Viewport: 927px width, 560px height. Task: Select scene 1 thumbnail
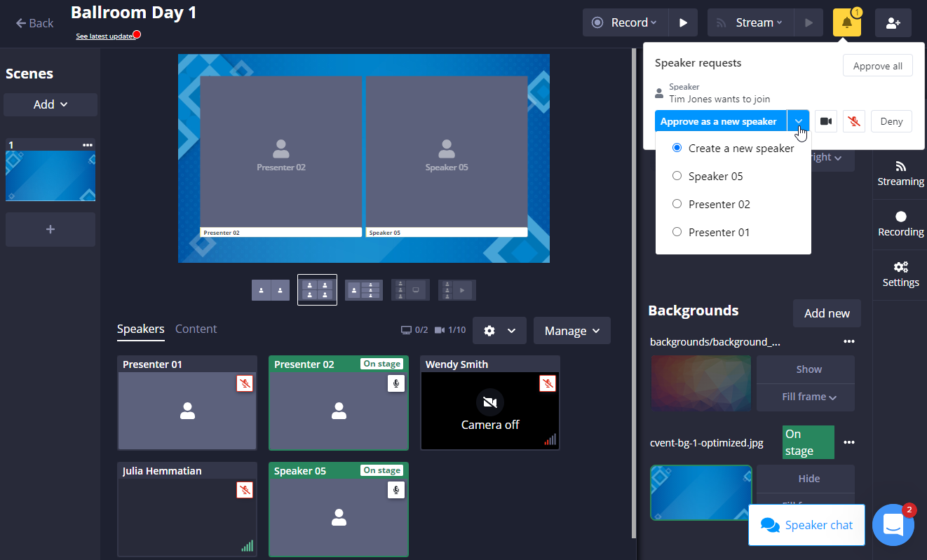click(50, 176)
